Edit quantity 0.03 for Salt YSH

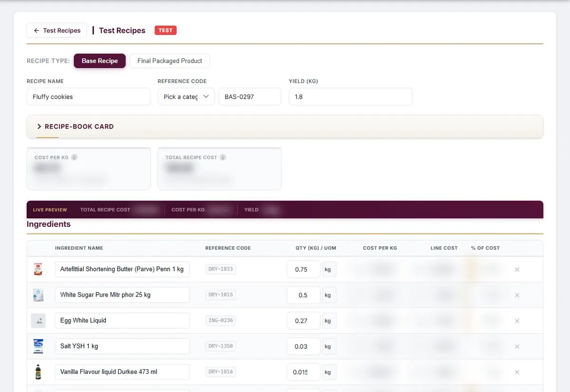tap(304, 346)
